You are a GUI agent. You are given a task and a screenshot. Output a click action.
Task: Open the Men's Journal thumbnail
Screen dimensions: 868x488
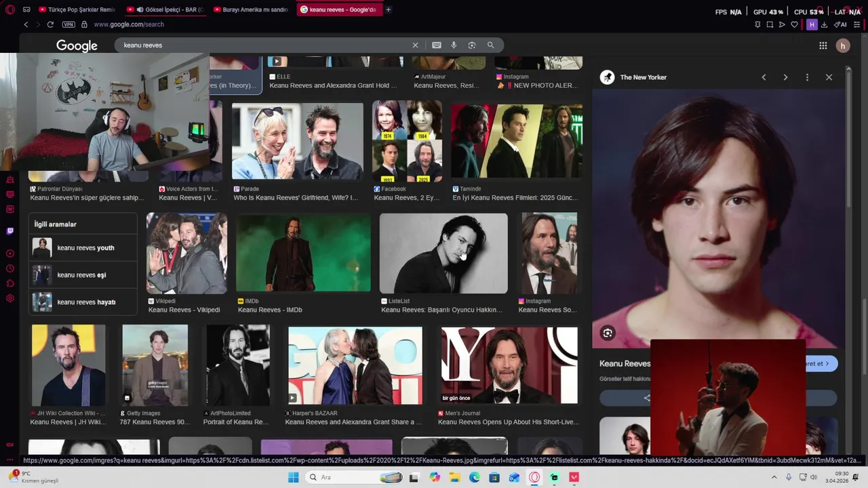[x=509, y=365]
